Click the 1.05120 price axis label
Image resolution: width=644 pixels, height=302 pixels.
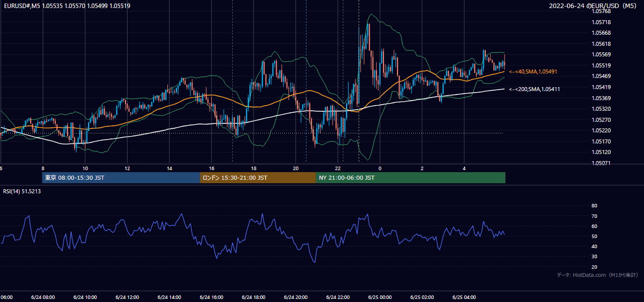(602, 152)
